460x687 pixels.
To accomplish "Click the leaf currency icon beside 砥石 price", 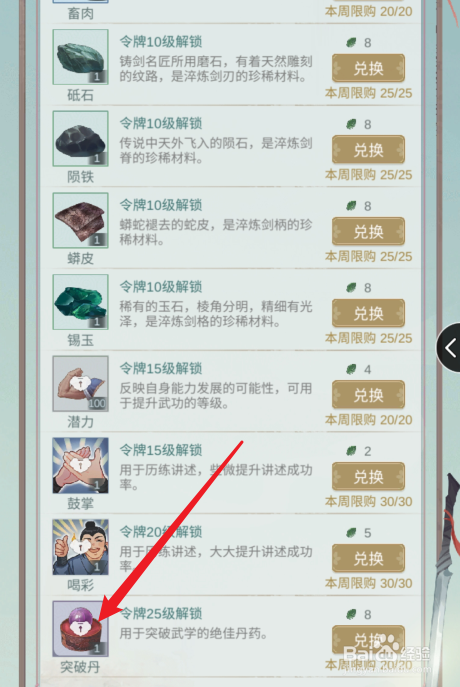I will click(351, 42).
